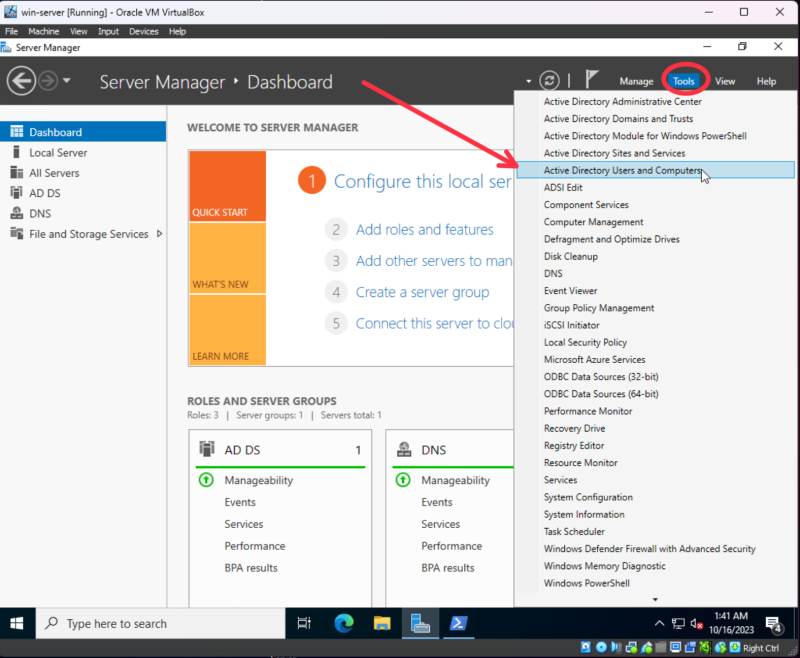Open AD DS in the sidebar
Screen dimensions: 800x658
click(x=44, y=193)
